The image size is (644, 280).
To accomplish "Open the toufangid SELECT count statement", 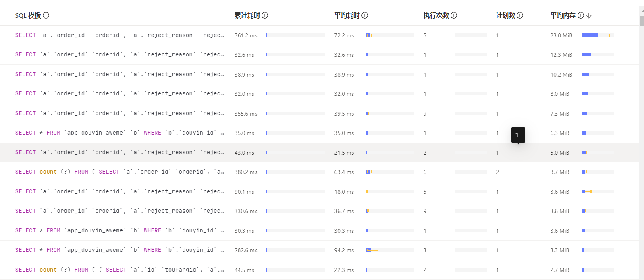I will (x=119, y=270).
